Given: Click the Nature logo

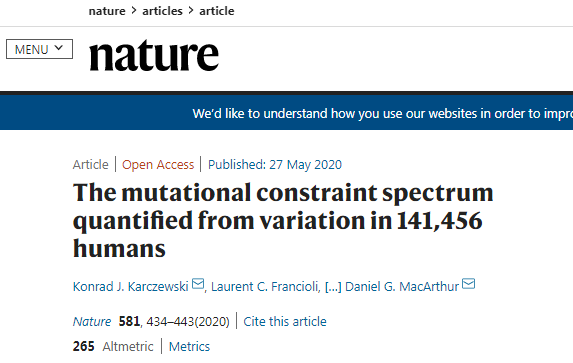Looking at the screenshot, I should [x=154, y=56].
